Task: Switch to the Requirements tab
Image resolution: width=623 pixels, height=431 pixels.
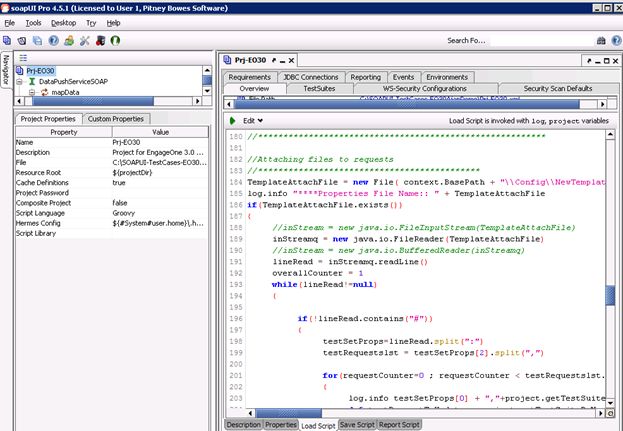Action: pyautogui.click(x=250, y=77)
